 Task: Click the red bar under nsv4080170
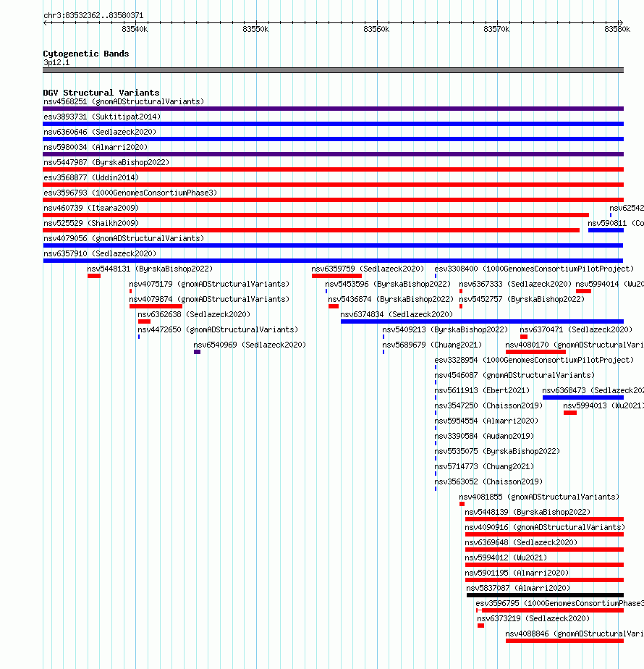pyautogui.click(x=535, y=352)
